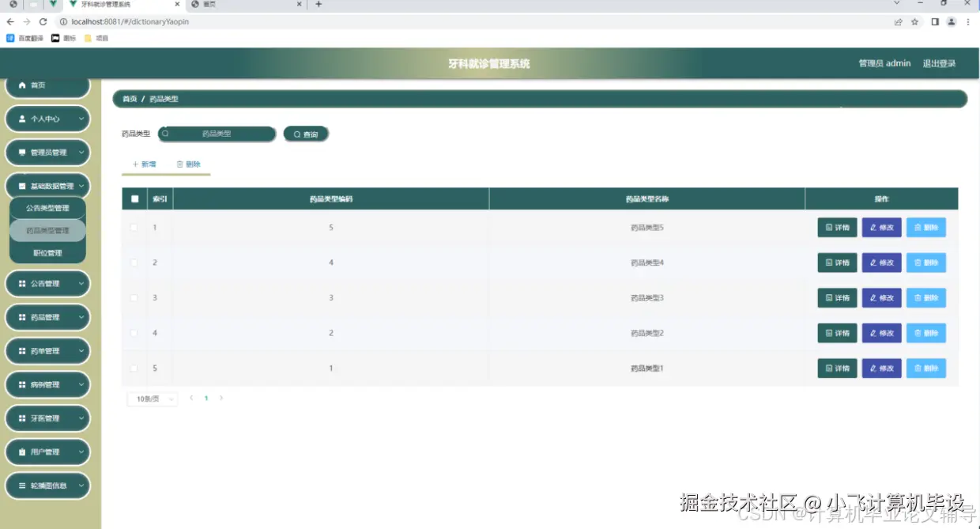980x529 pixels.
Task: Expand the 公告管理 sidebar menu
Action: click(x=47, y=284)
